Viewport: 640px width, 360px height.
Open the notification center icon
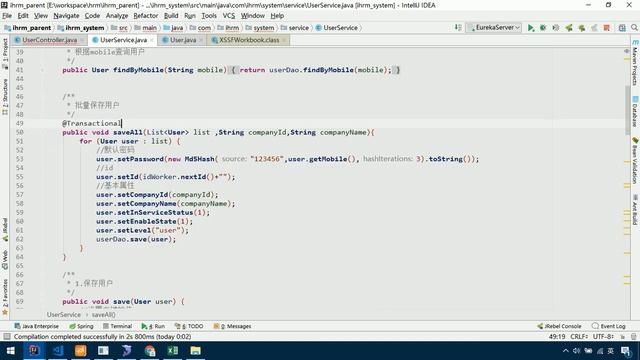626,351
